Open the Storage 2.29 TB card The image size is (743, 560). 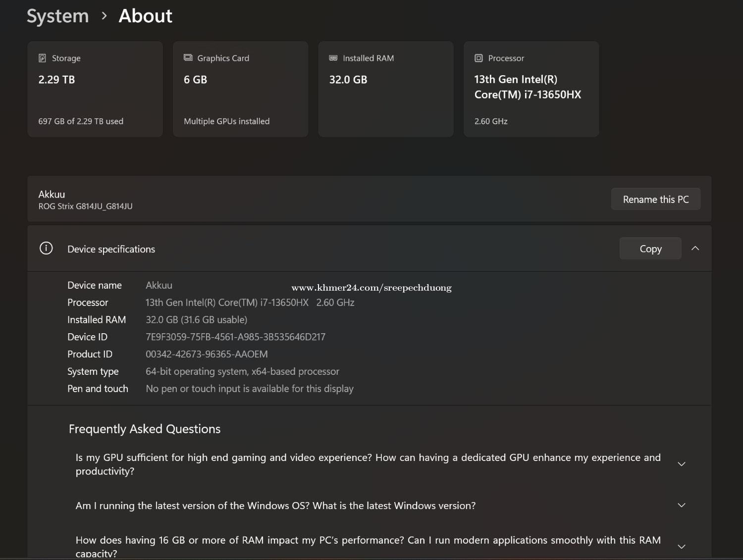pos(95,89)
